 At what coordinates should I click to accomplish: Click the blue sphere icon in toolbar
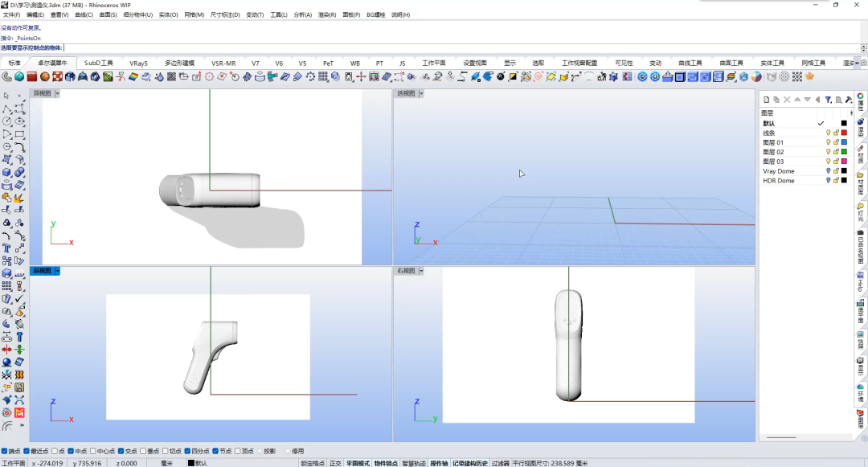[19, 77]
